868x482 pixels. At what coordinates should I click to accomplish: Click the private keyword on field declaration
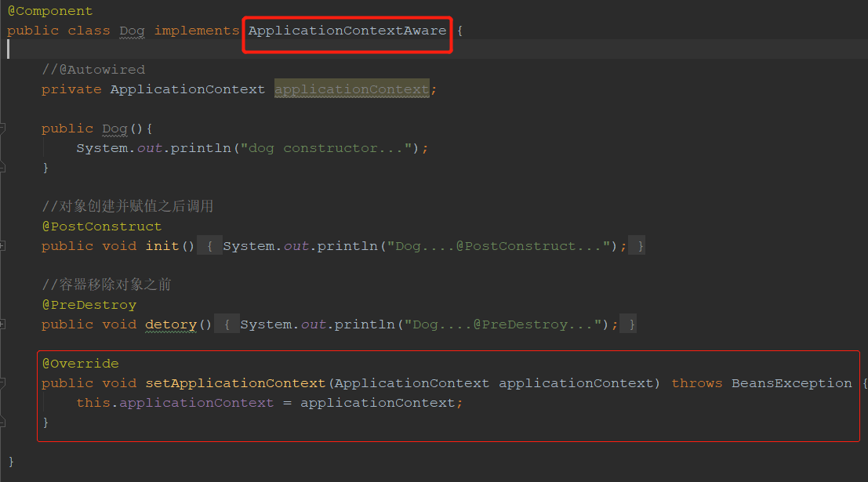71,89
